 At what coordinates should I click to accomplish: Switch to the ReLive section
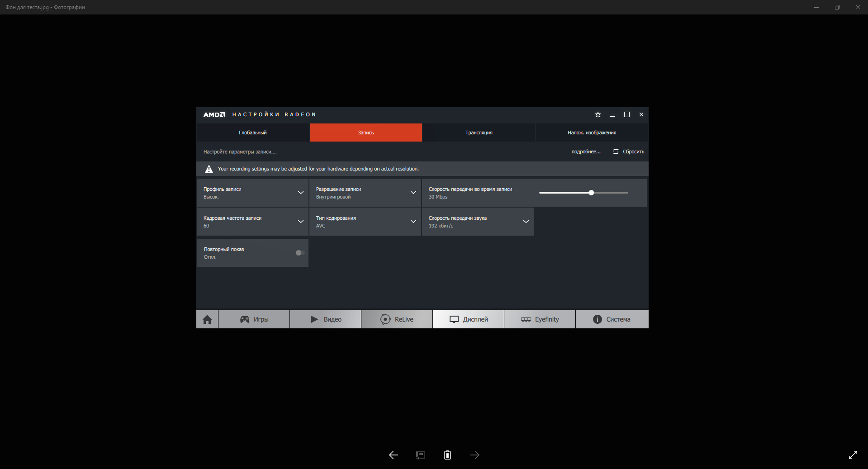397,319
